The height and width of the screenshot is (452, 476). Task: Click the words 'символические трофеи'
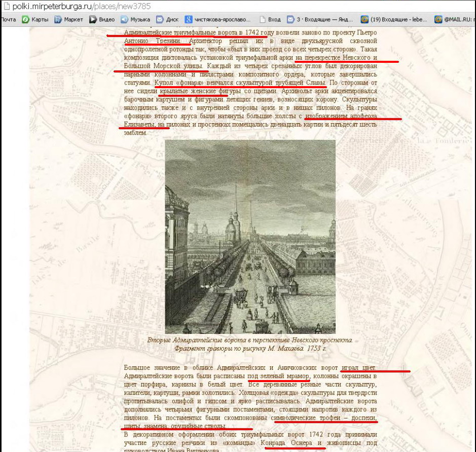[x=305, y=418]
